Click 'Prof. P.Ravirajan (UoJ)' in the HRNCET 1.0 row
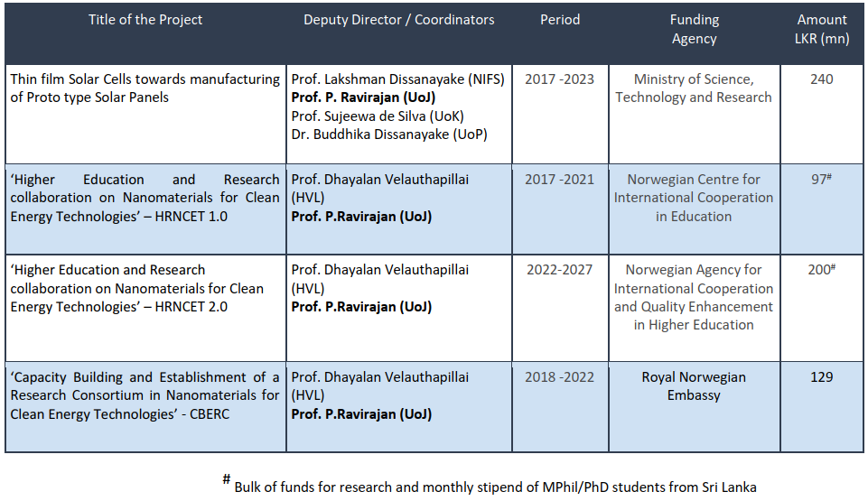 click(x=361, y=217)
